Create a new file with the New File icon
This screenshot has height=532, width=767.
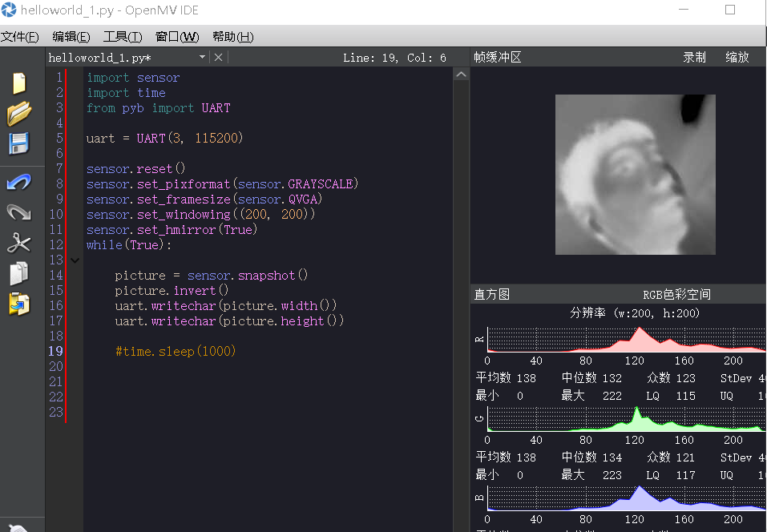pos(18,82)
